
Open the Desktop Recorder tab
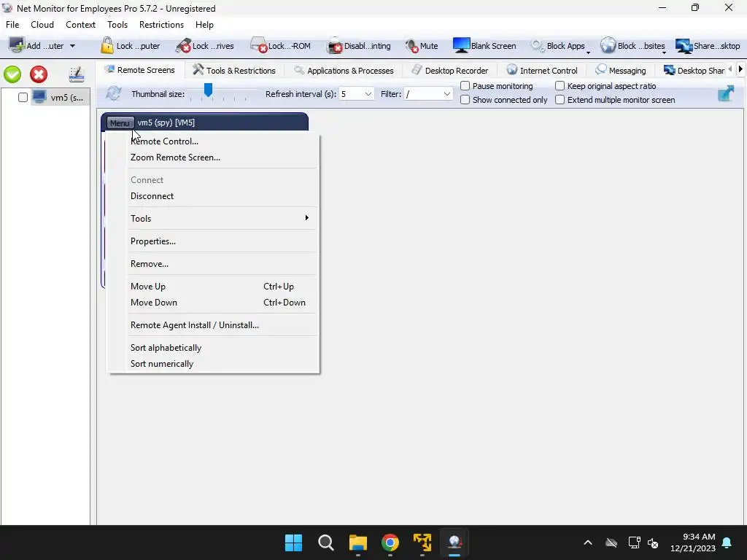pyautogui.click(x=449, y=71)
